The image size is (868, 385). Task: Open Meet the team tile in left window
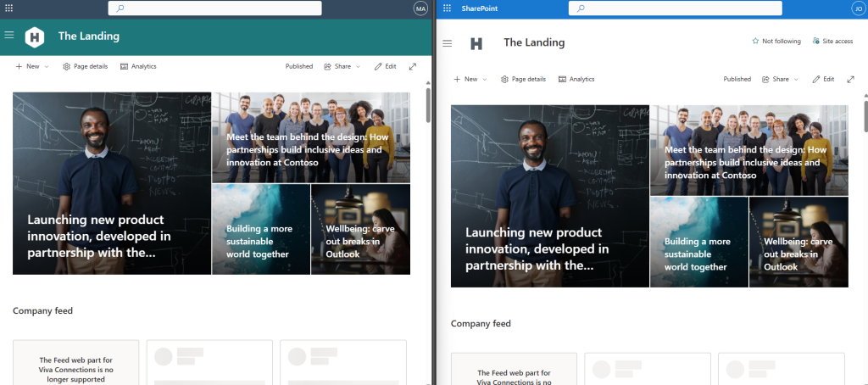(311, 137)
